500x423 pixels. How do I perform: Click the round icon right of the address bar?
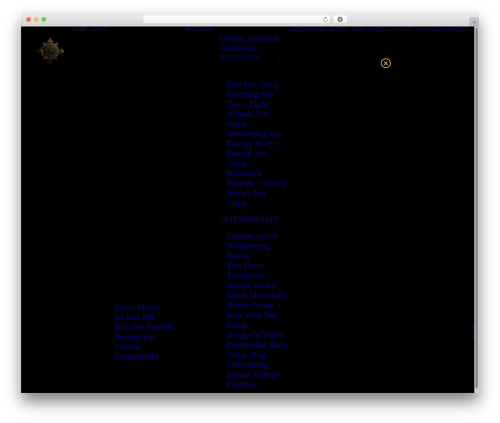tap(340, 19)
